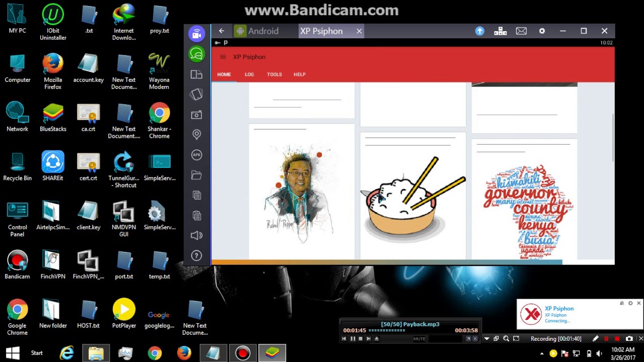644x362 pixels.
Task: Open File Explorer from the taskbar
Action: coord(96,353)
